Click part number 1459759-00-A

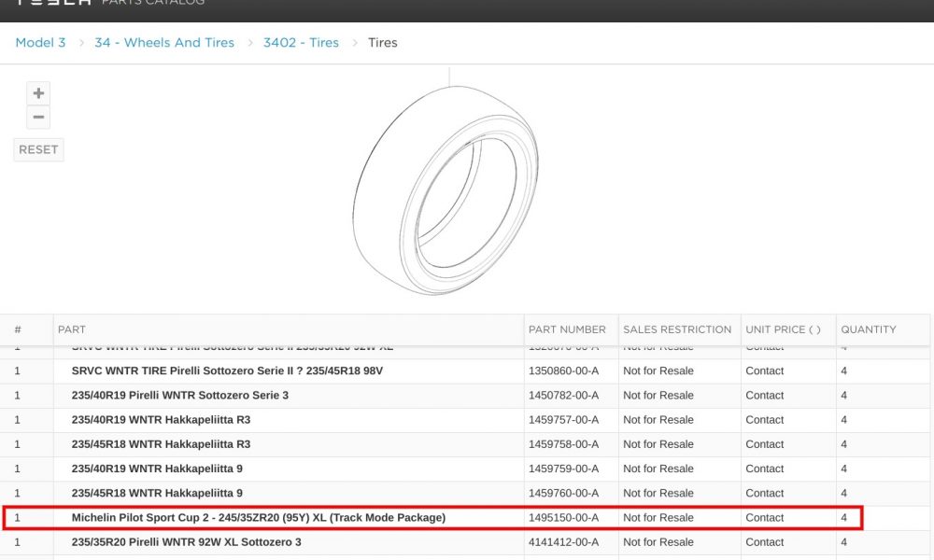(x=563, y=469)
